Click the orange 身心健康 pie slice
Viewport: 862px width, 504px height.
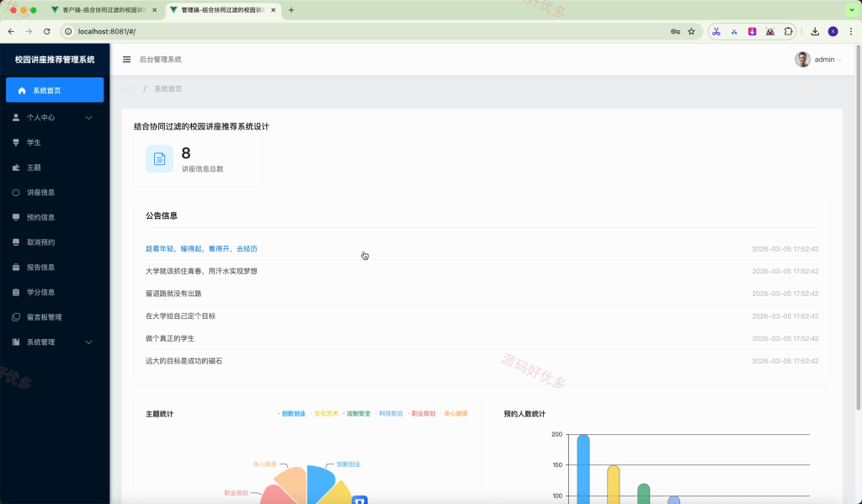[293, 481]
